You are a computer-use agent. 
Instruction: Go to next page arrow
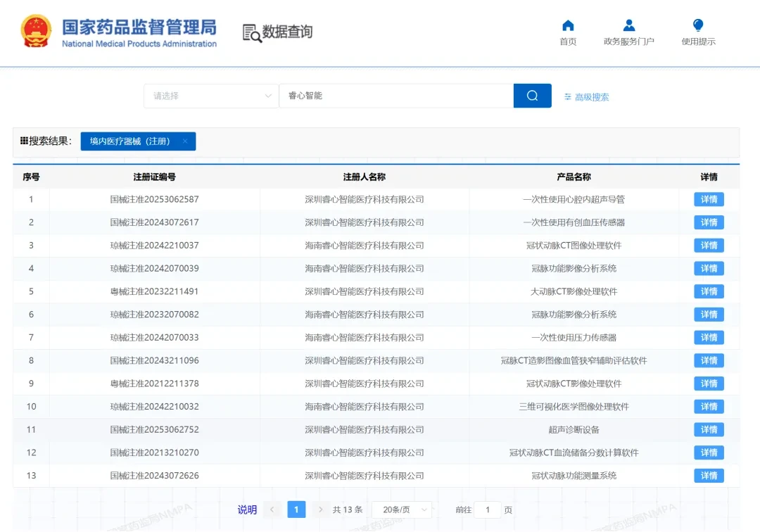320,509
